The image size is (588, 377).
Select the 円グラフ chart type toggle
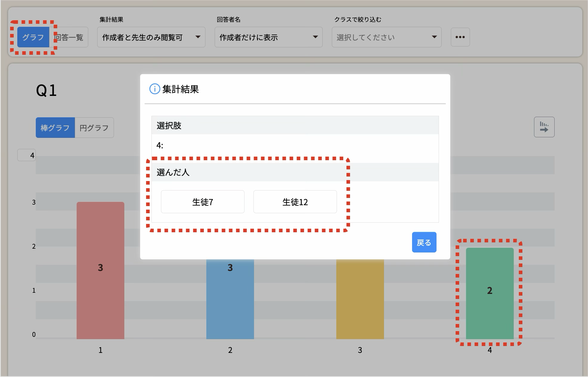94,128
